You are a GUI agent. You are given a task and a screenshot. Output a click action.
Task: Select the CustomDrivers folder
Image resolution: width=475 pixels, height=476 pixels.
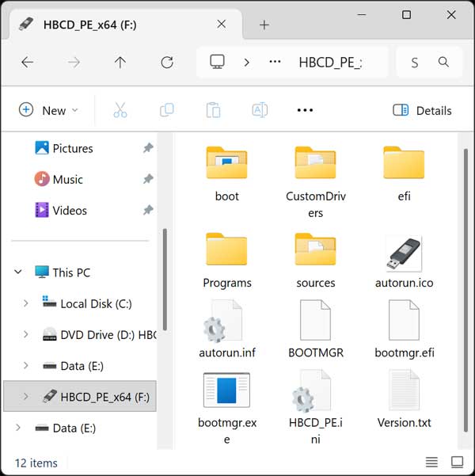coord(316,182)
